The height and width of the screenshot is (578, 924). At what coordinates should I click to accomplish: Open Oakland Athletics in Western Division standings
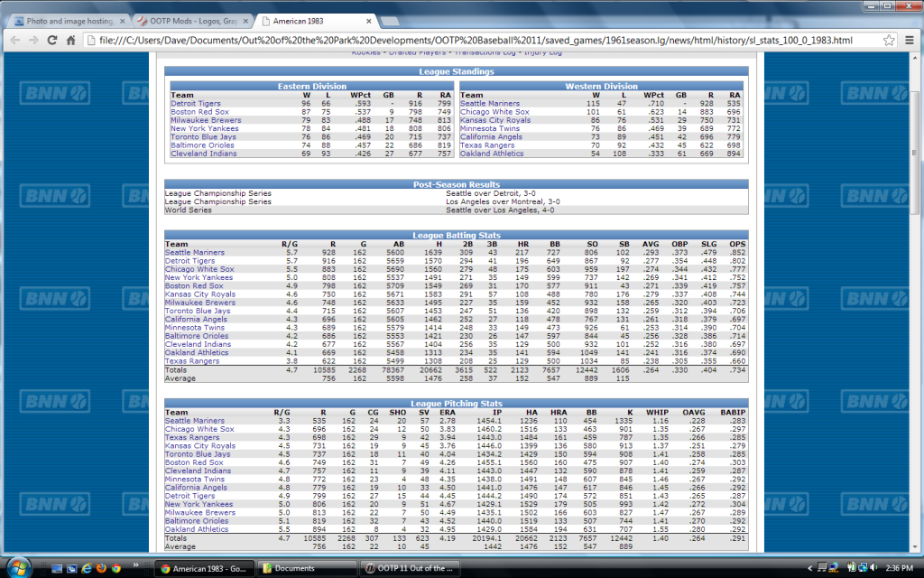(492, 154)
